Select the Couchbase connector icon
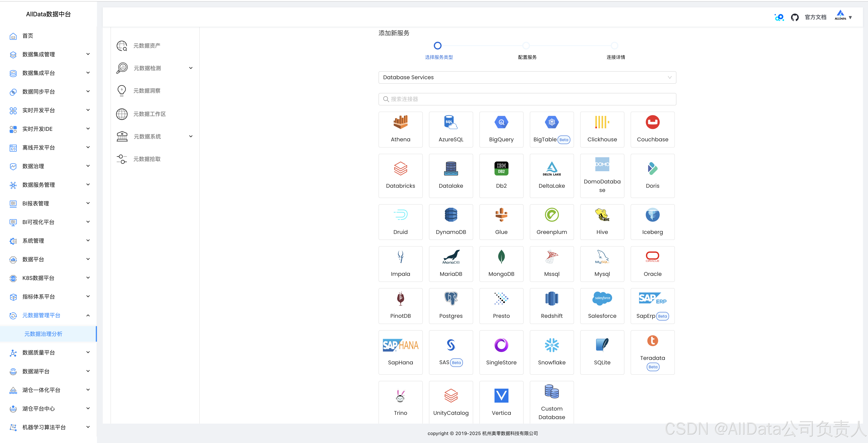868x443 pixels. tap(652, 122)
